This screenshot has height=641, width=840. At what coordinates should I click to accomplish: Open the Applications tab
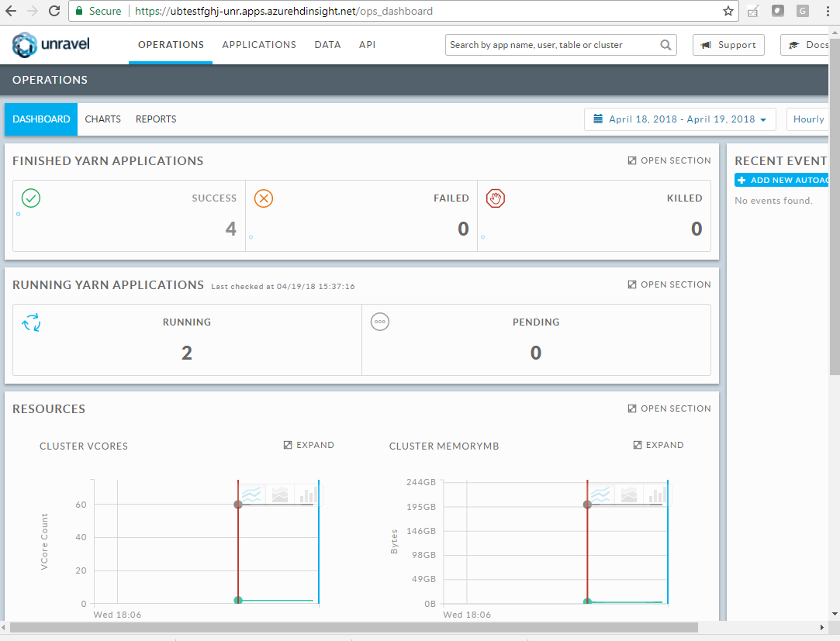[259, 45]
